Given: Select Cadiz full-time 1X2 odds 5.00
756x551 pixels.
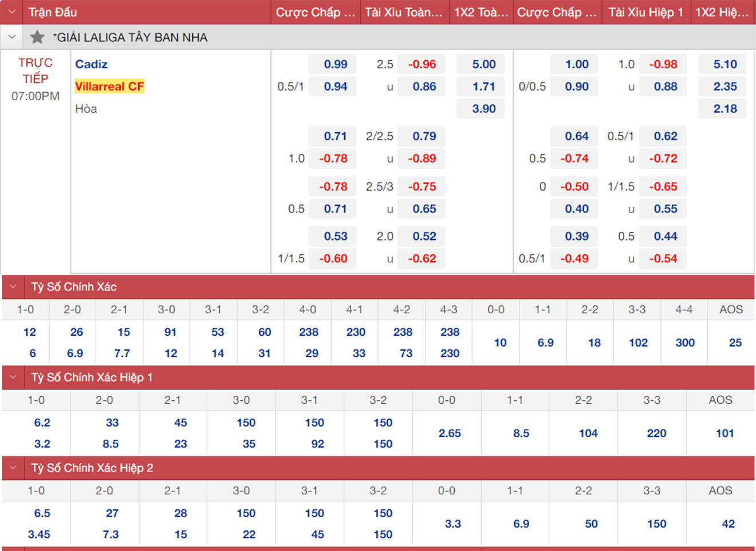Looking at the screenshot, I should coord(483,64).
